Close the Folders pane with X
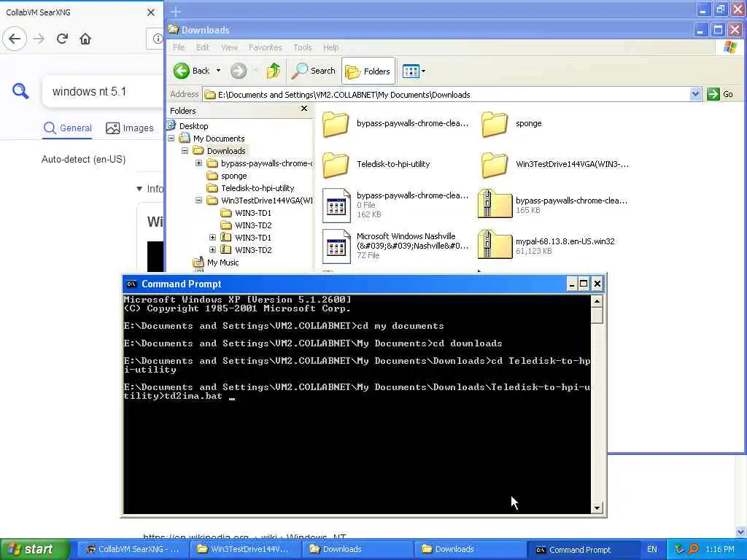 point(304,109)
